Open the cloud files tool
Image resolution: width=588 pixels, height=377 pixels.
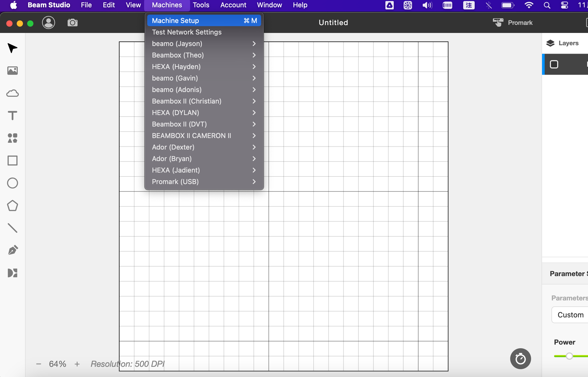click(12, 93)
